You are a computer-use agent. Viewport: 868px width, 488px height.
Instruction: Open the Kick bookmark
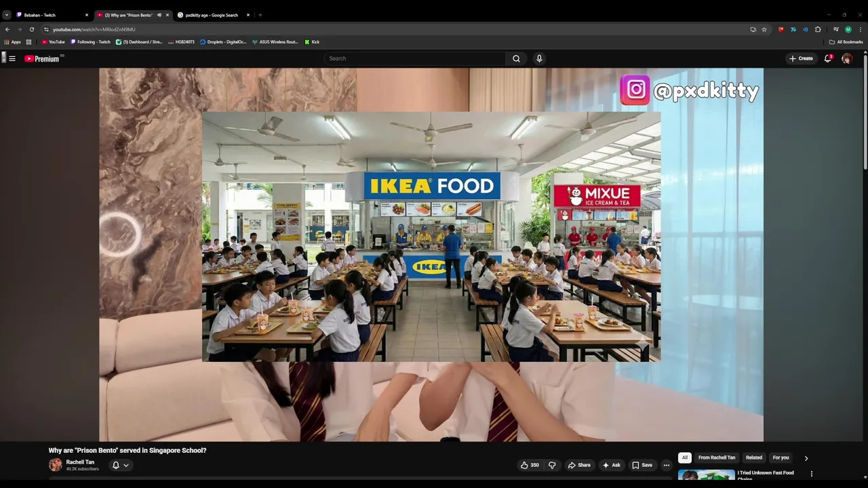(x=312, y=42)
